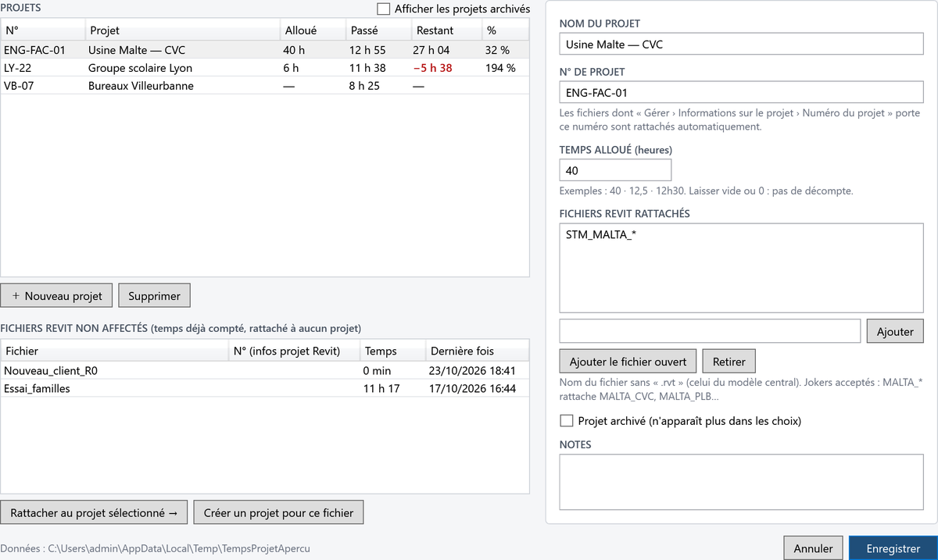Click the red '−5 h 38' remaining value
The height and width of the screenshot is (560, 938).
point(433,68)
